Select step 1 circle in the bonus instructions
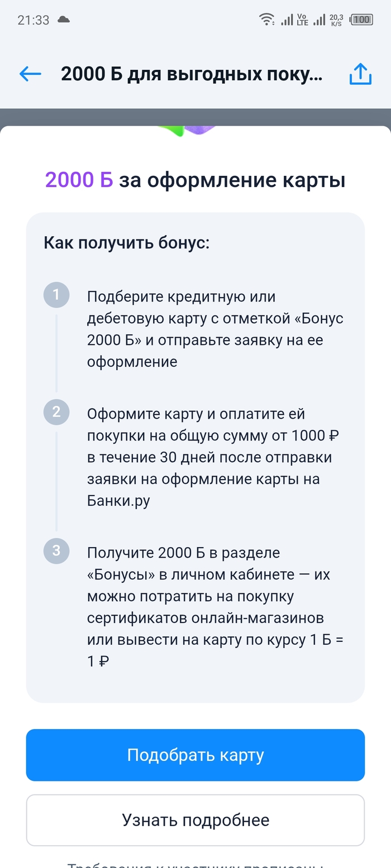 [x=56, y=295]
